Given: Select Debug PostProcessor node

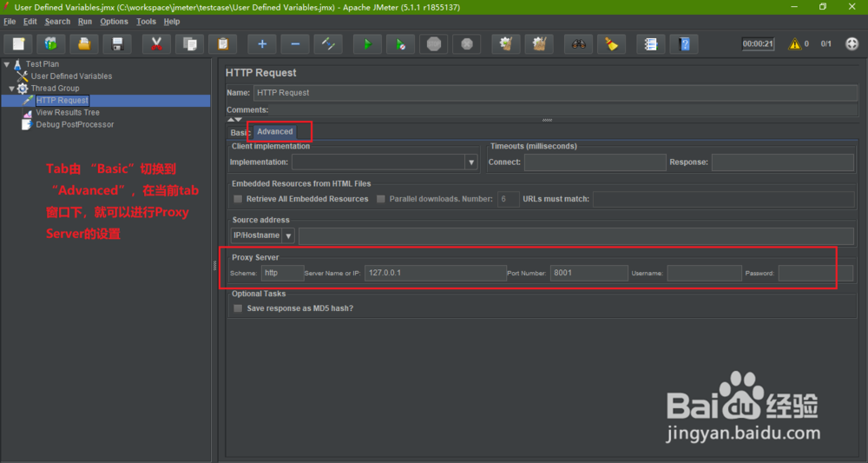Looking at the screenshot, I should pyautogui.click(x=75, y=124).
